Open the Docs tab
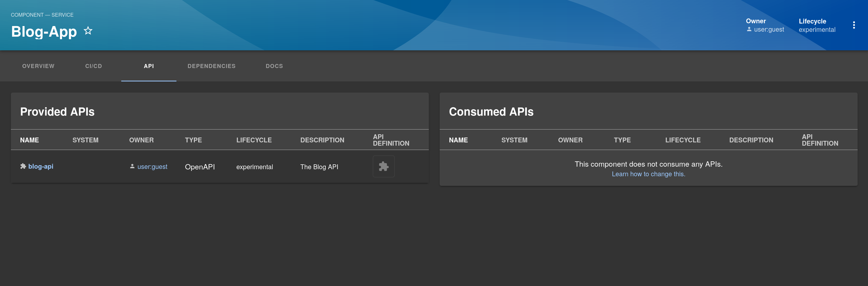868x286 pixels. (274, 66)
